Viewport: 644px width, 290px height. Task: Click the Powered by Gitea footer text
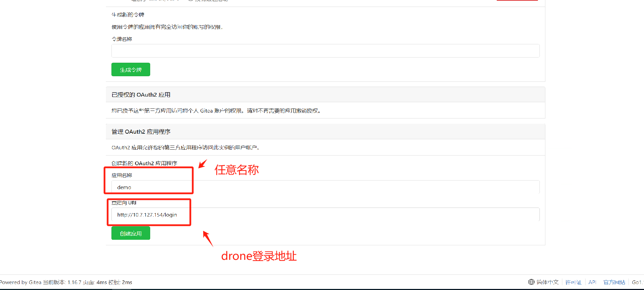click(21, 282)
